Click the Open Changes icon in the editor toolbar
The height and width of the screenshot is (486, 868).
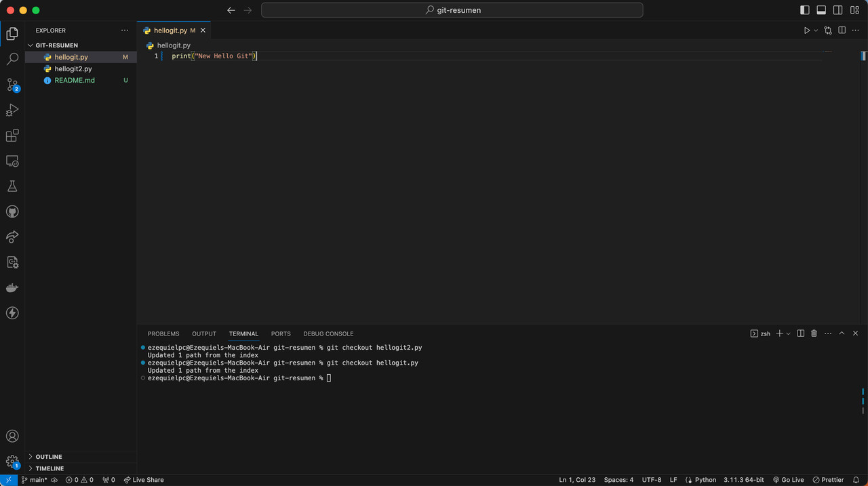coord(828,31)
